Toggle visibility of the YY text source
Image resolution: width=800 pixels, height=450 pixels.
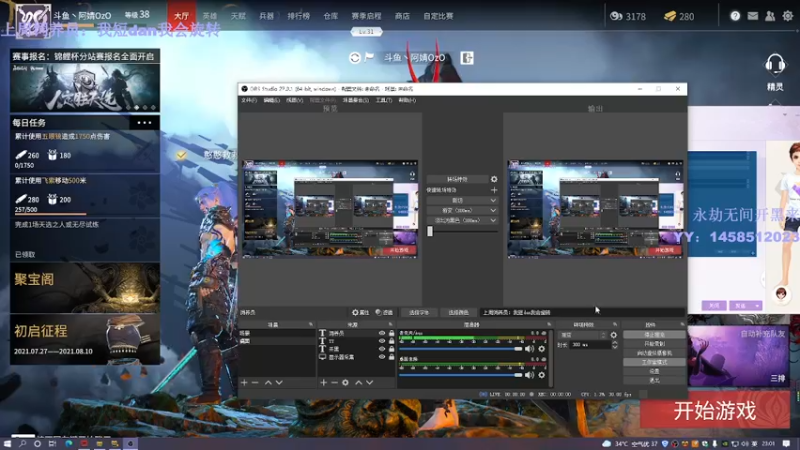pos(382,341)
